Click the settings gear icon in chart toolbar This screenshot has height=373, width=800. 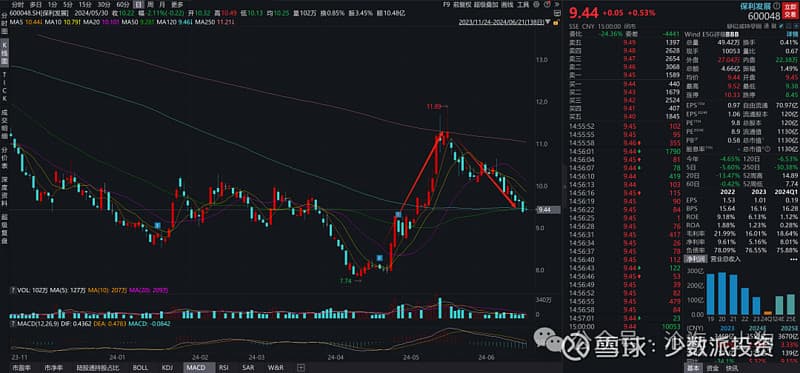point(537,4)
